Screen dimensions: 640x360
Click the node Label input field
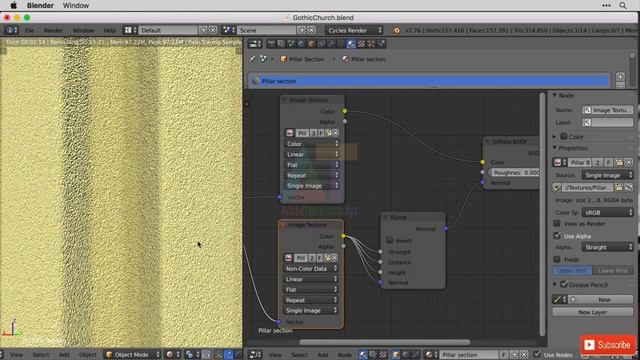pyautogui.click(x=608, y=122)
